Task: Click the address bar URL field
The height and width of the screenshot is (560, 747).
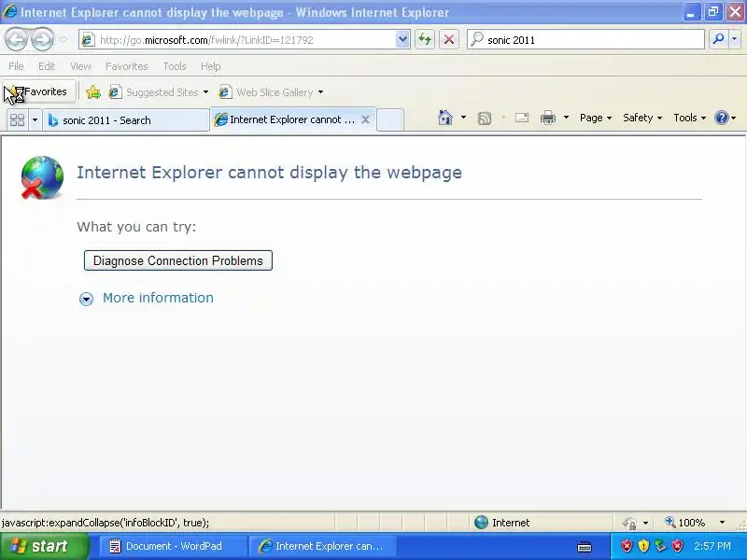Action: 237,40
